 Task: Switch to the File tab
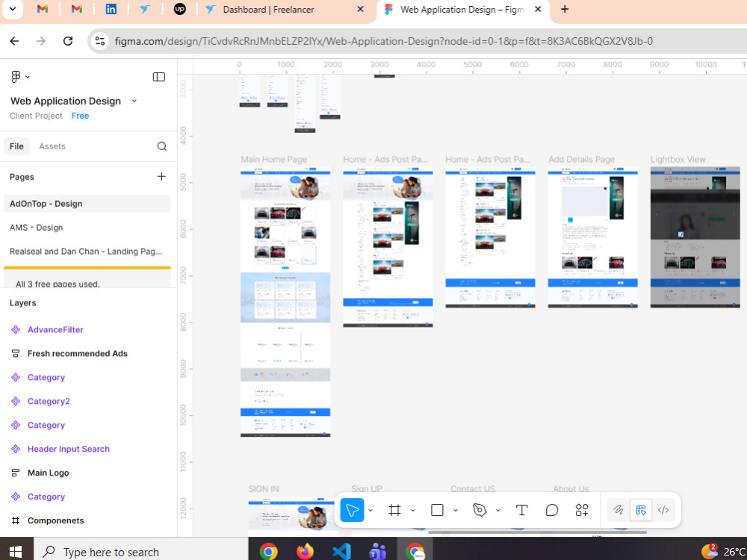16,146
